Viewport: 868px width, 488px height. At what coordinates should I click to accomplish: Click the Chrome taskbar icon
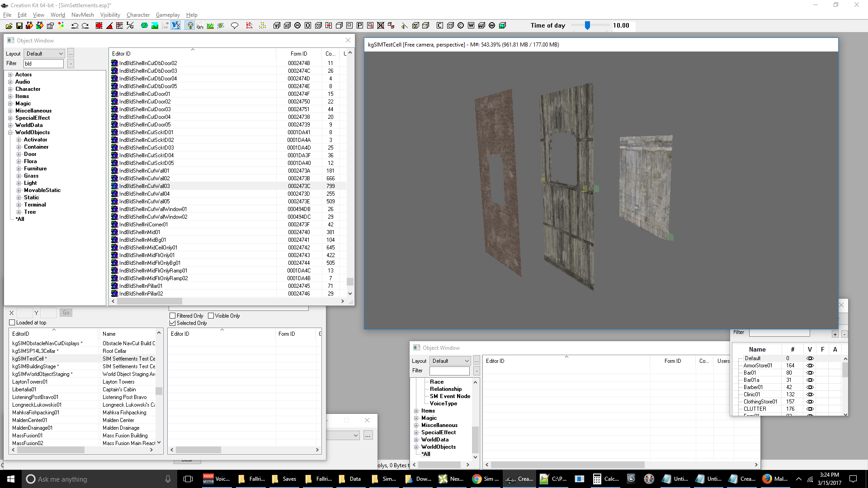click(x=486, y=479)
